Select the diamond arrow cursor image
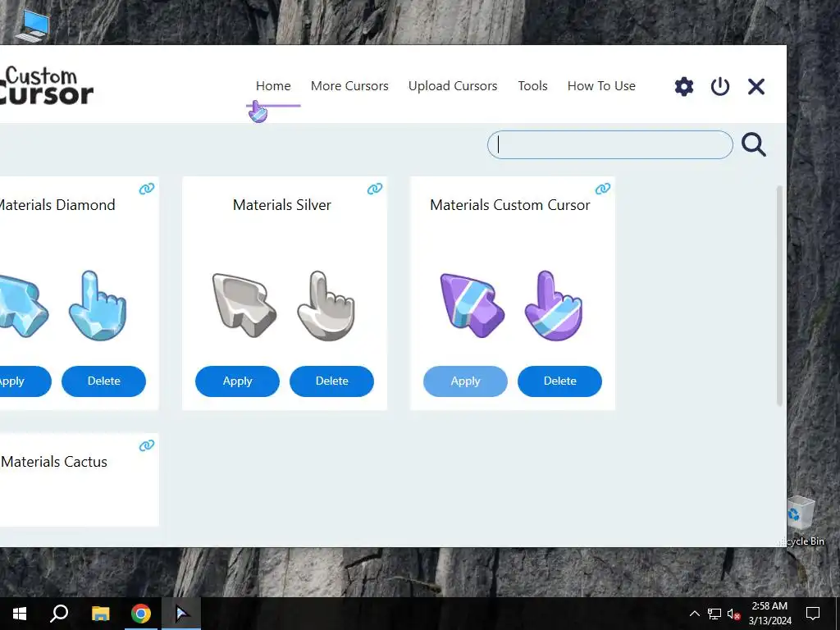 point(22,306)
